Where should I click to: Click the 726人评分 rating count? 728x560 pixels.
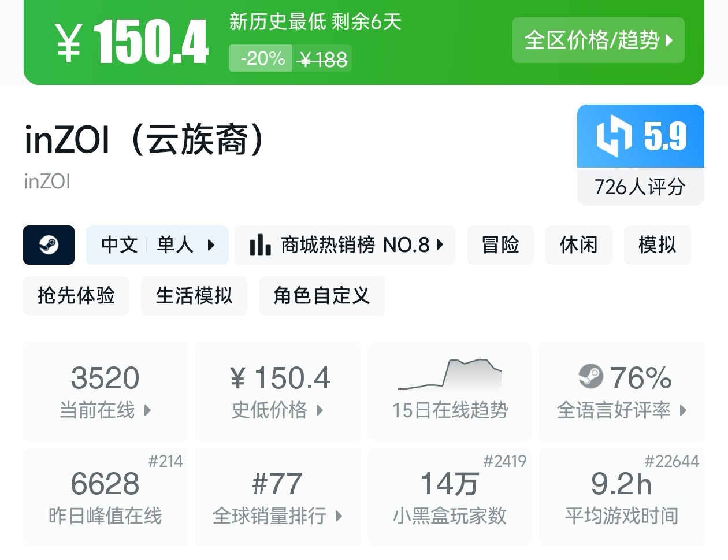640,187
